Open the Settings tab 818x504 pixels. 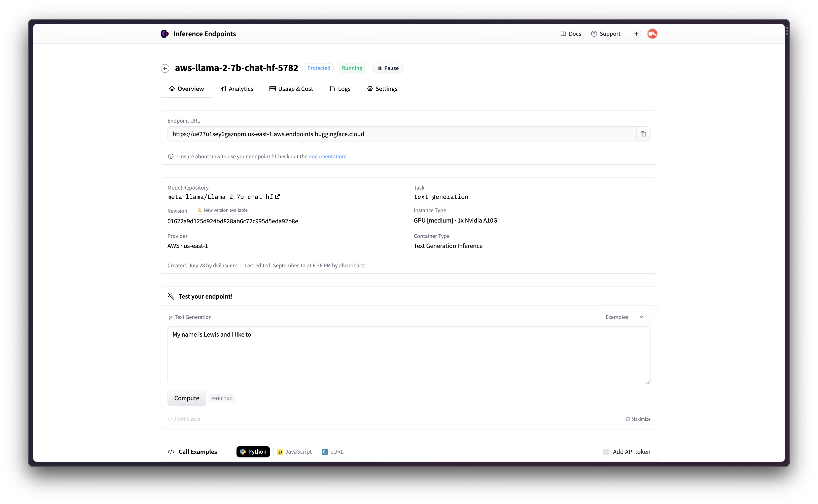coord(382,89)
